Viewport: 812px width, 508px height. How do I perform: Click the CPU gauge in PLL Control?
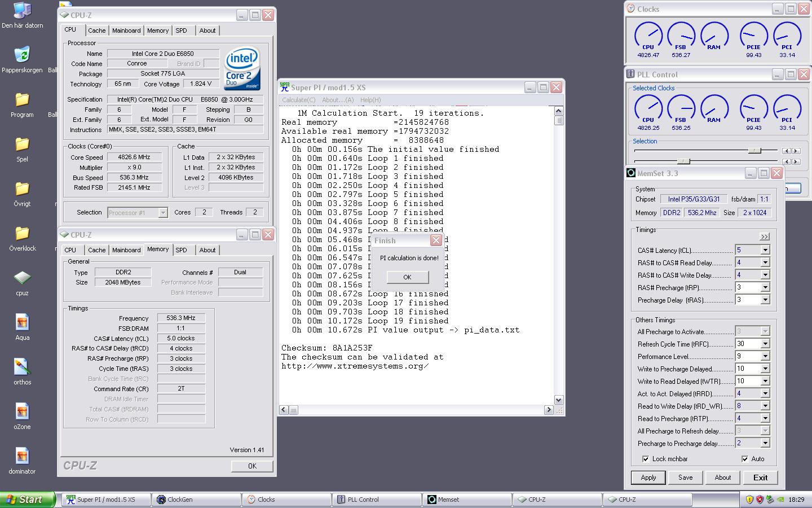(x=648, y=109)
